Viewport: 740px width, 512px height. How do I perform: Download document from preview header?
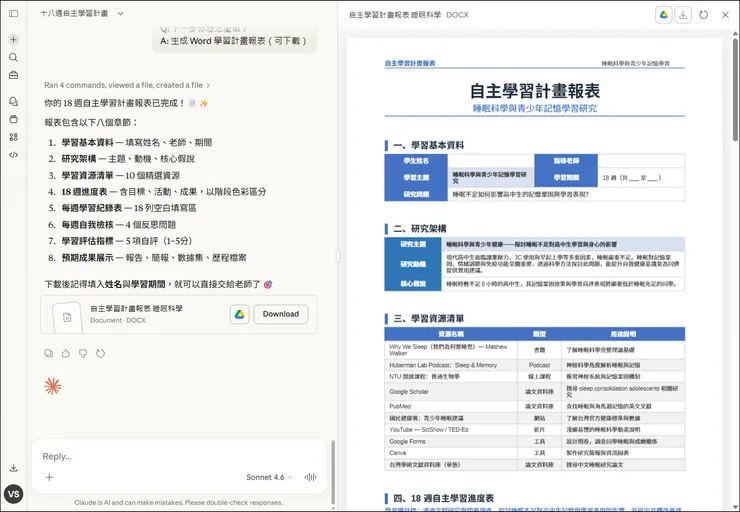click(x=683, y=15)
